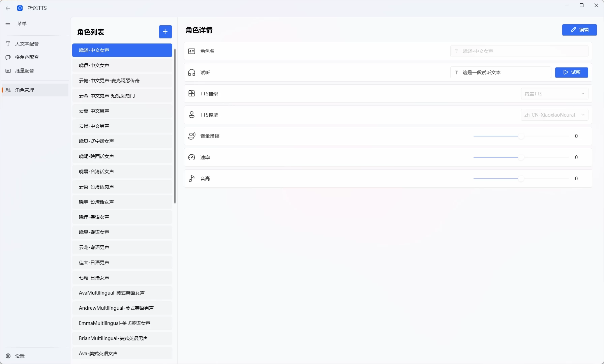Image resolution: width=604 pixels, height=364 pixels.
Task: Open 多角色配音 page
Action: point(35,57)
